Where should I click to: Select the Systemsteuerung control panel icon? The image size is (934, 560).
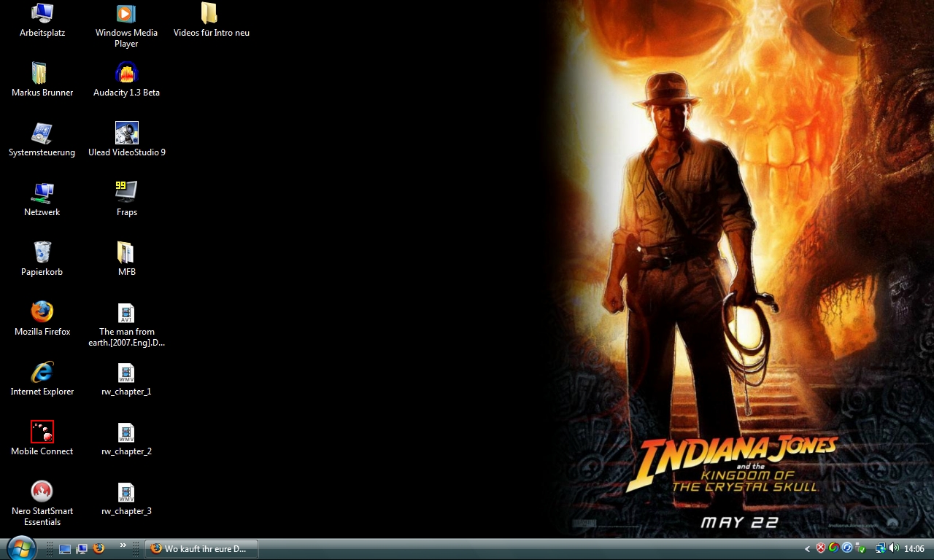point(42,133)
